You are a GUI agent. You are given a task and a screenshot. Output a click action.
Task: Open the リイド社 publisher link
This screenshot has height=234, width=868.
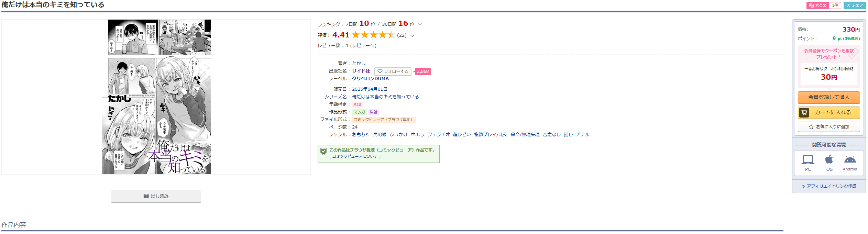tap(361, 71)
